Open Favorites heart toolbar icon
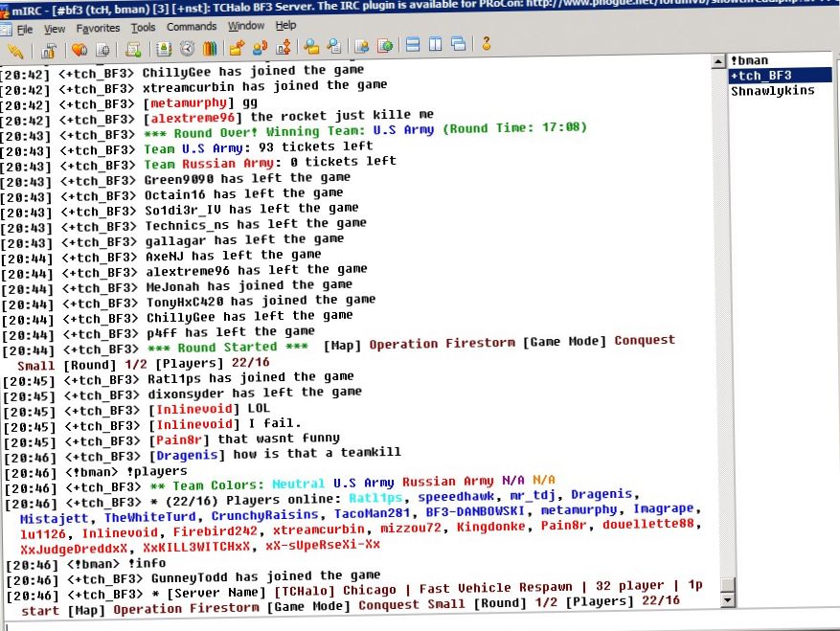The image size is (840, 631). [79, 50]
